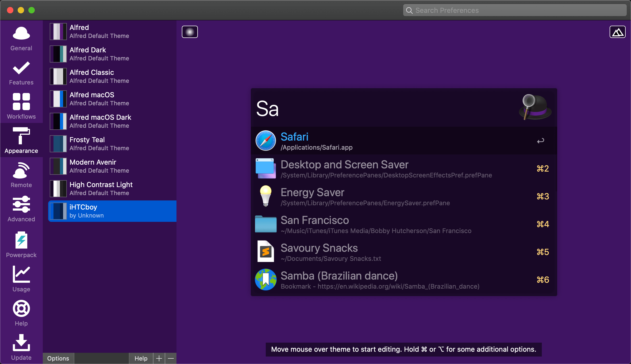Click the Safari compass icon in preview

(266, 141)
